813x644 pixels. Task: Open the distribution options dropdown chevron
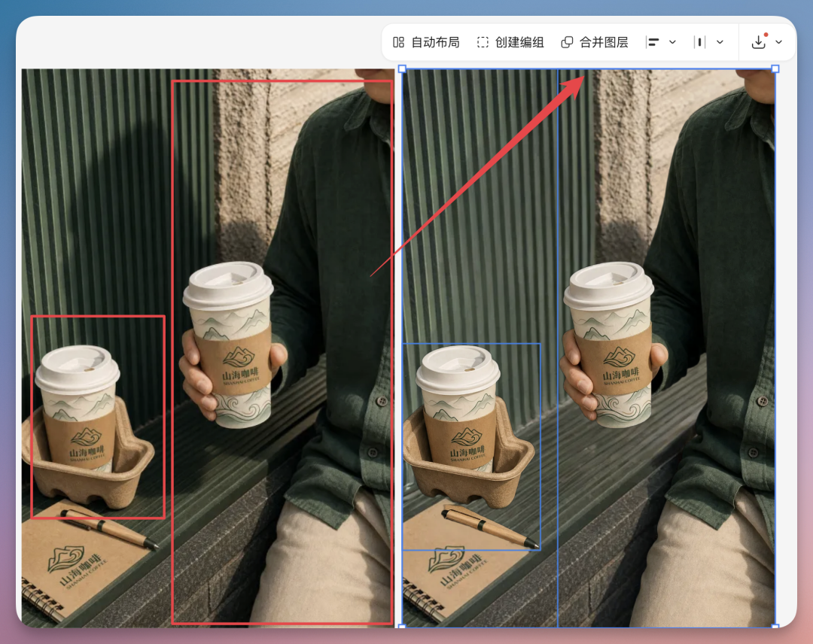click(721, 42)
